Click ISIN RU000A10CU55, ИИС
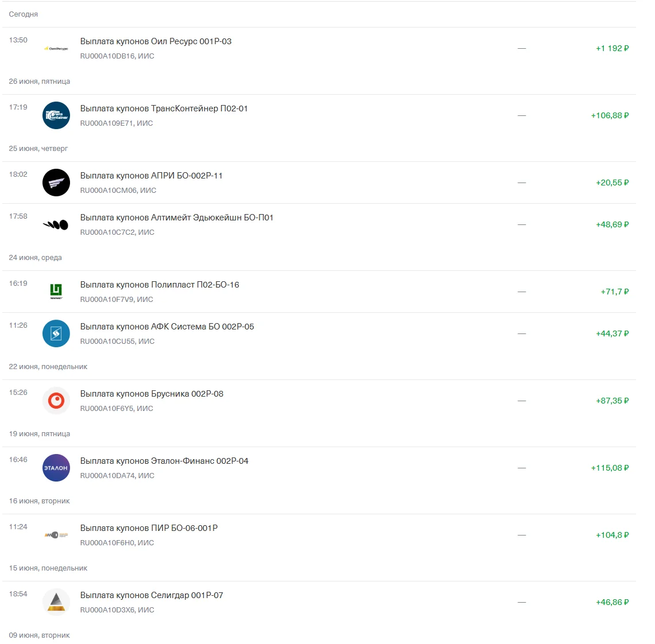The image size is (655, 644). (117, 341)
